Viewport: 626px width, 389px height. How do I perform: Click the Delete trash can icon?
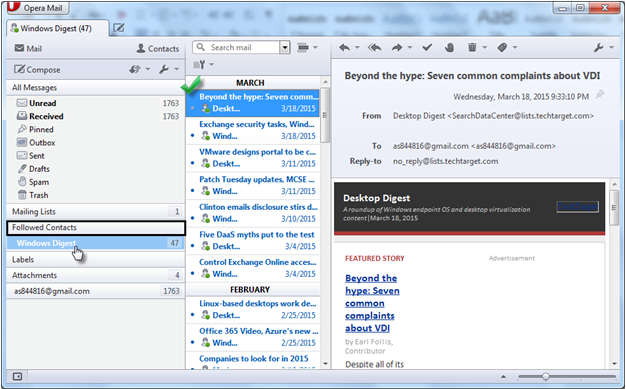(x=472, y=48)
